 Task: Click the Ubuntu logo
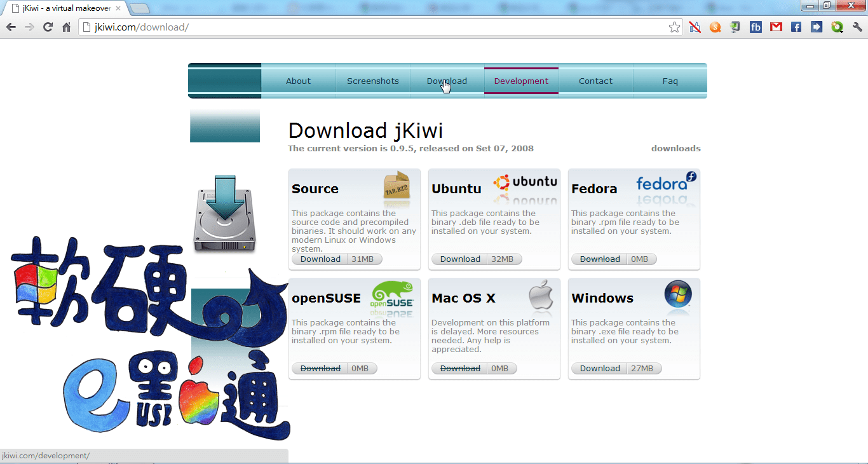pos(525,182)
